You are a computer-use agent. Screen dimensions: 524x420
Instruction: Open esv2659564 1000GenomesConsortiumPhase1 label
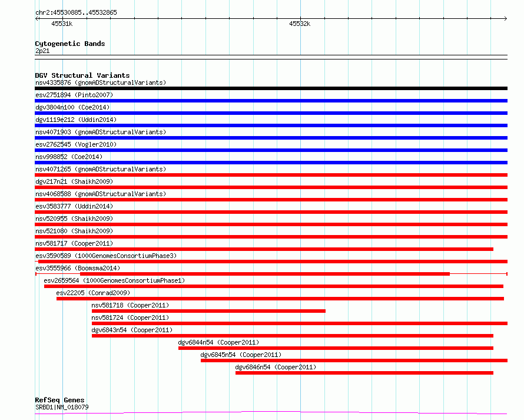114,280
